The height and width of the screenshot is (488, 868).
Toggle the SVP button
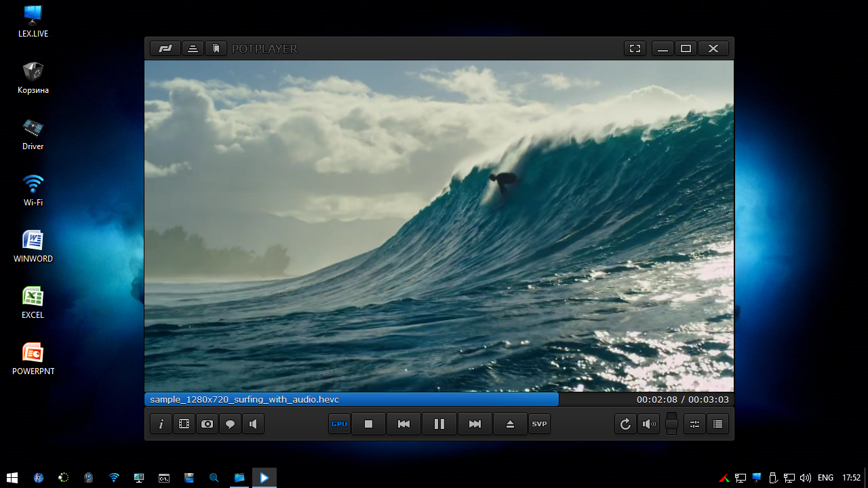tap(539, 424)
